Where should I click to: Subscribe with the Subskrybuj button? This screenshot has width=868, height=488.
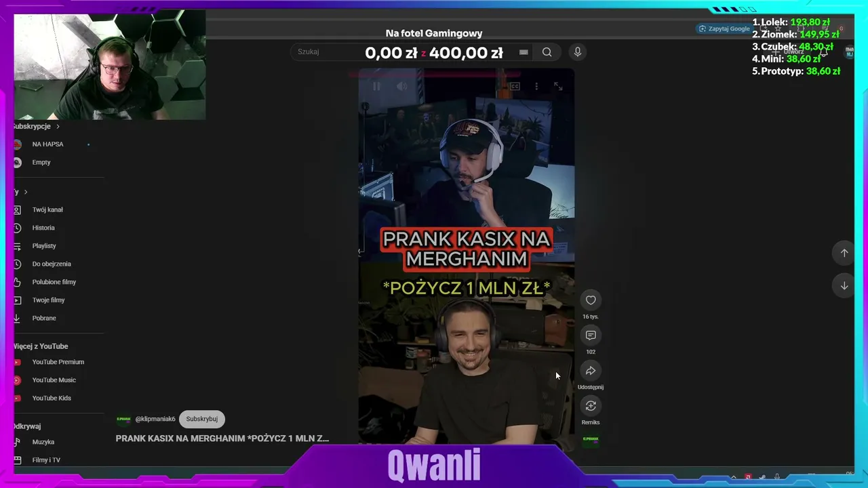[202, 419]
